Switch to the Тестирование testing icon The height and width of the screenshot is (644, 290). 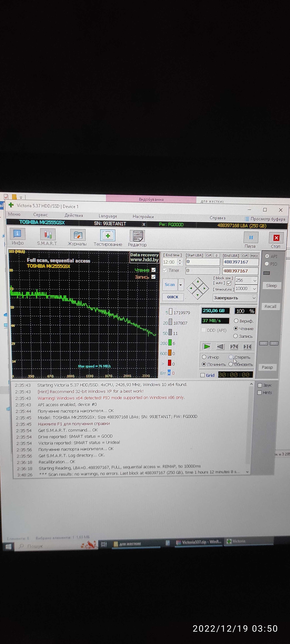(x=108, y=236)
